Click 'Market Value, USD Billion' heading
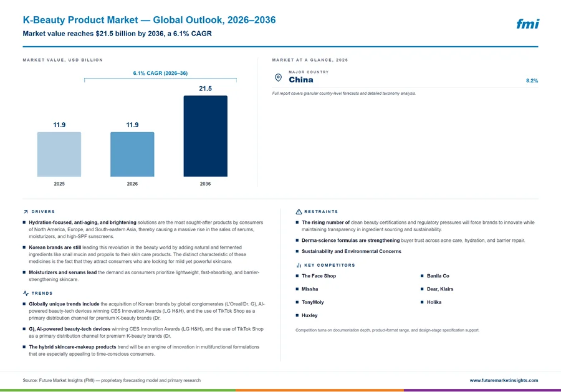Screen dimensions: 561x392 click(62, 60)
